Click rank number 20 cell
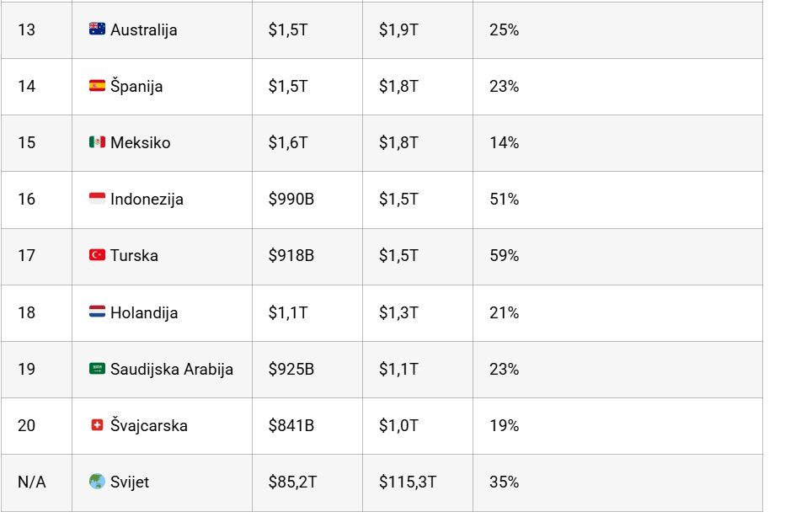Viewport: 812px width, 517px height. click(27, 425)
